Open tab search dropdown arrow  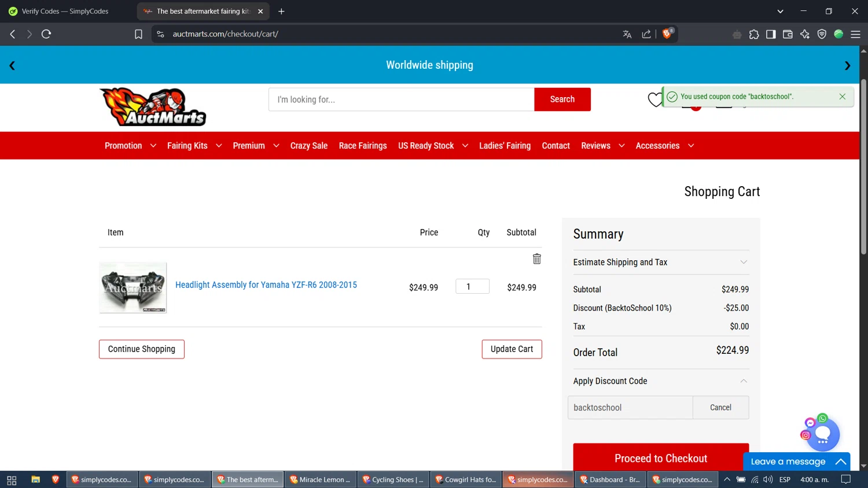(x=780, y=11)
